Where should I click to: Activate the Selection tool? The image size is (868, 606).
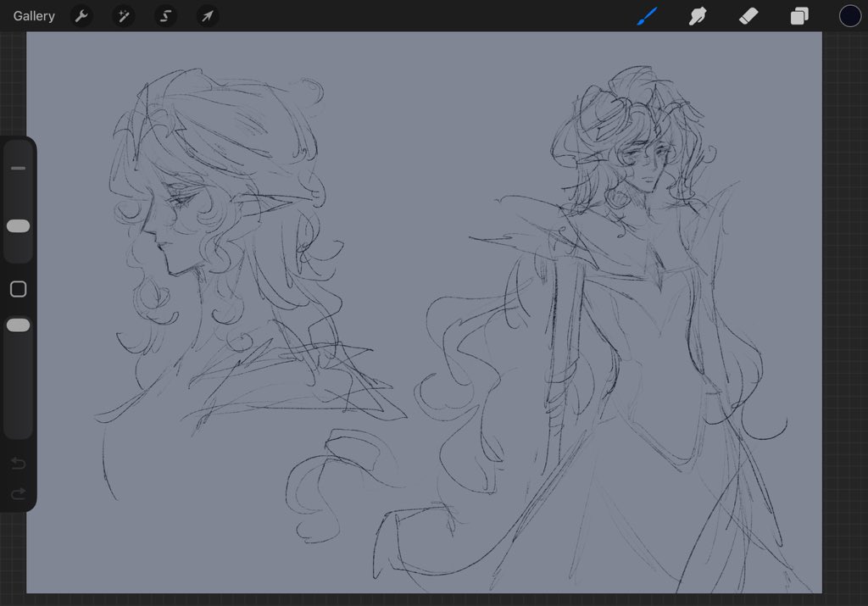[165, 16]
